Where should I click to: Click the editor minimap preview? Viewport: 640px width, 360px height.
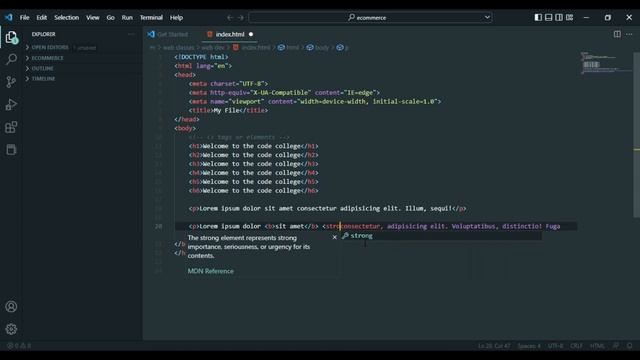[x=606, y=63]
